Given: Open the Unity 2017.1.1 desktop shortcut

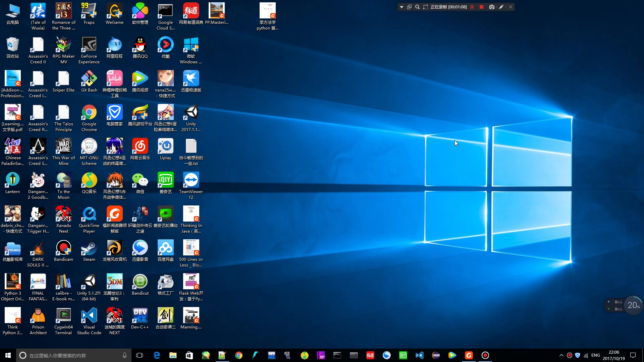Looking at the screenshot, I should (x=191, y=118).
